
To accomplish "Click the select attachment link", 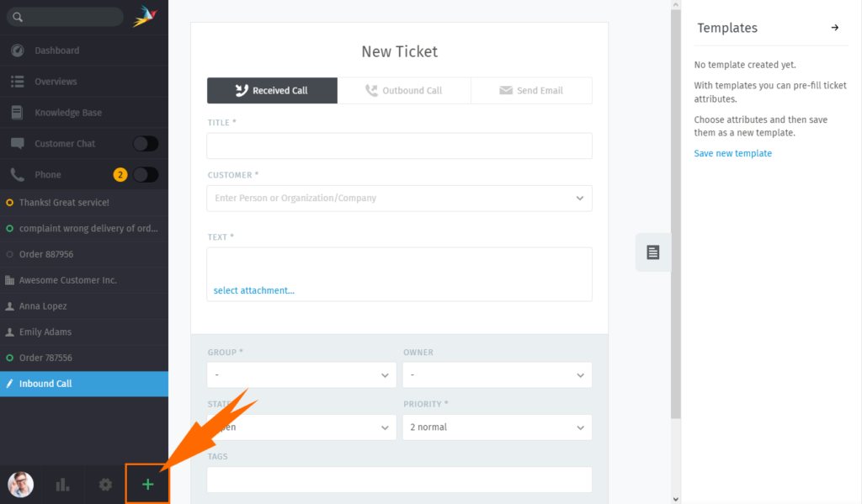I will (253, 290).
